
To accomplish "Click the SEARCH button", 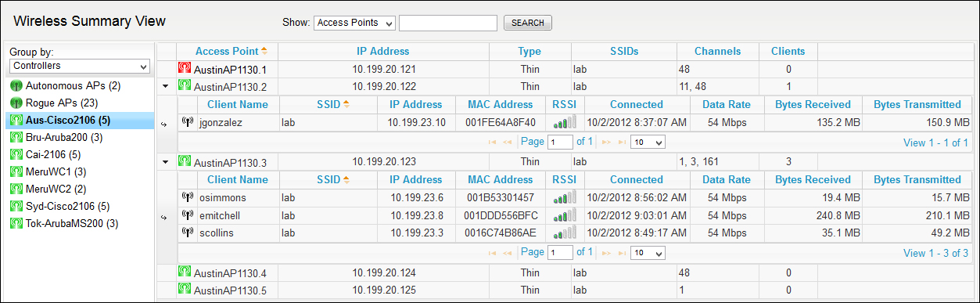I will coord(528,23).
